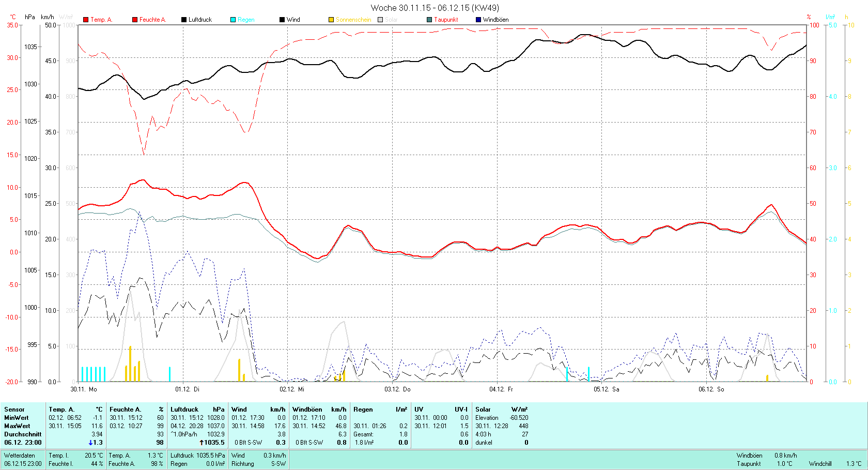Click the '%' humidity axis unit at right
Viewport: 868px width, 470px height.
tap(809, 17)
